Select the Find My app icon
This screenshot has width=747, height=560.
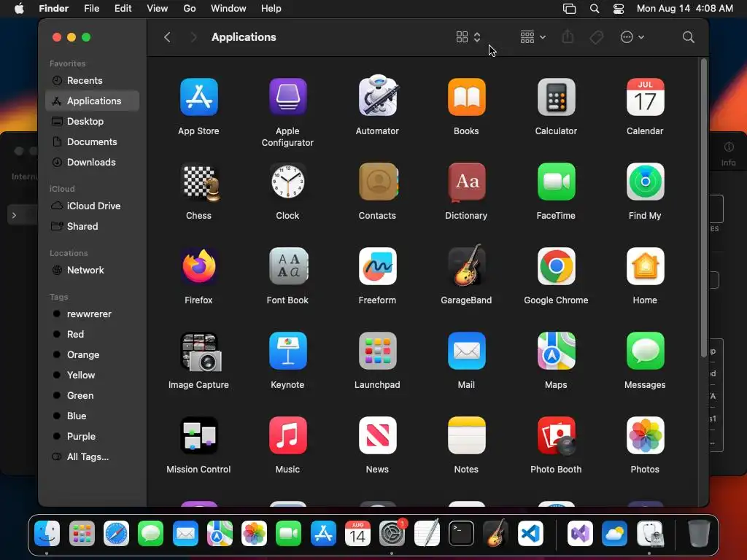pyautogui.click(x=645, y=182)
